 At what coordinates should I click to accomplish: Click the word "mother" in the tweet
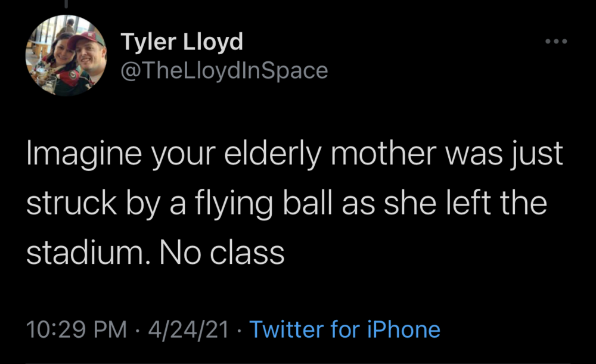click(x=372, y=154)
